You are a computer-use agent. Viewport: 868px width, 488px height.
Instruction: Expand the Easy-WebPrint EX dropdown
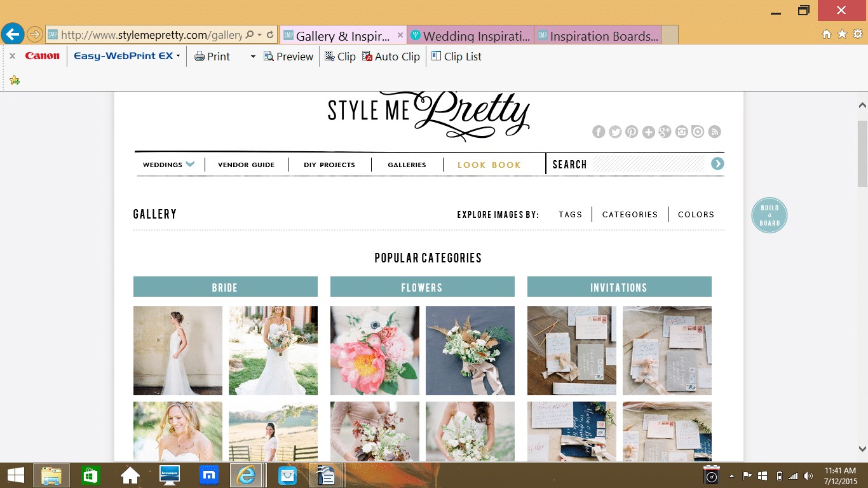click(178, 57)
